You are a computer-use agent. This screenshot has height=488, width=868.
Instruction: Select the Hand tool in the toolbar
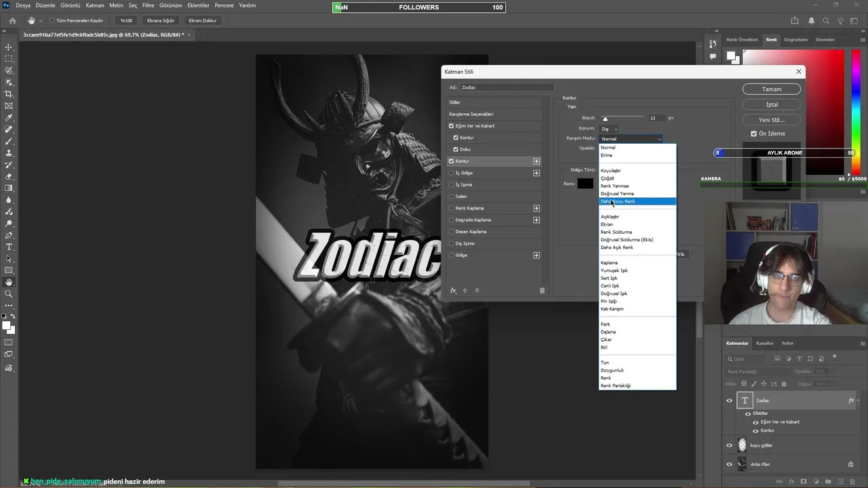tap(9, 282)
